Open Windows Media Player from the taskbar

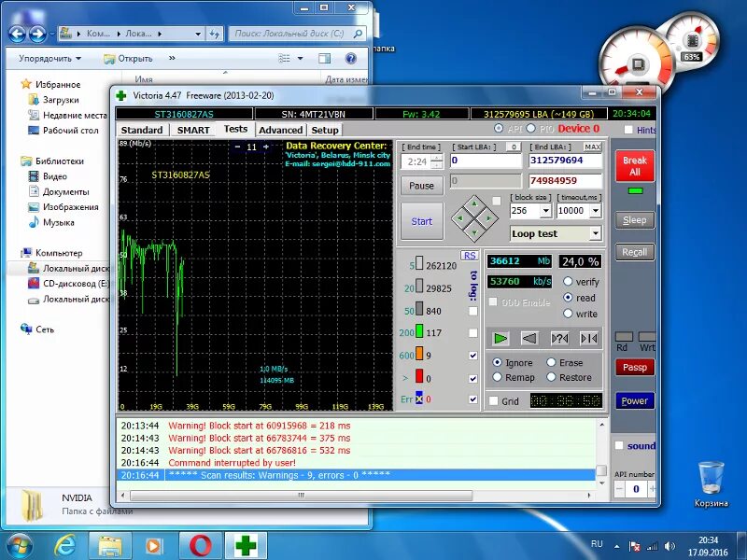click(x=154, y=545)
